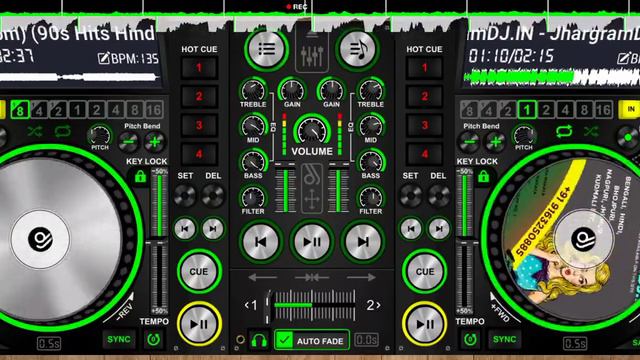
Task: Click the left deck DEL cue knob
Action: (213, 196)
